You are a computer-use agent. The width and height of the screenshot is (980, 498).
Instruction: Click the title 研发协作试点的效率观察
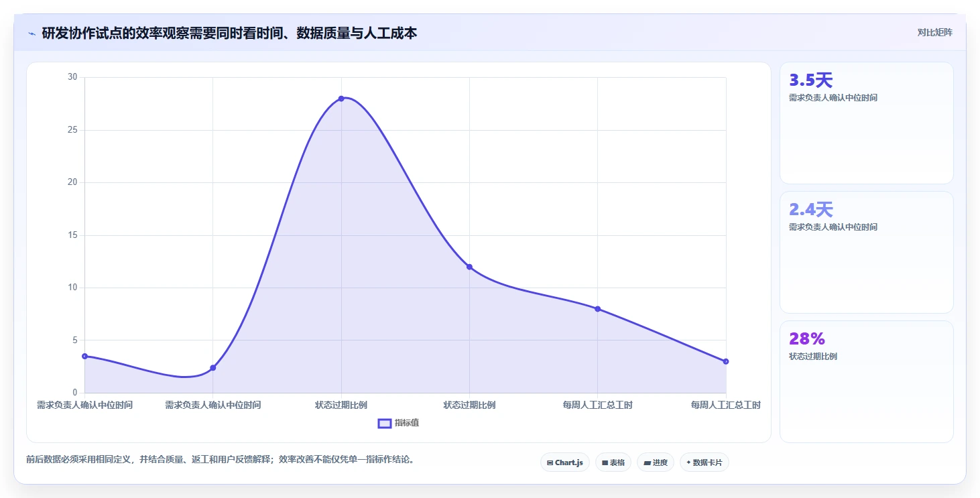(229, 33)
